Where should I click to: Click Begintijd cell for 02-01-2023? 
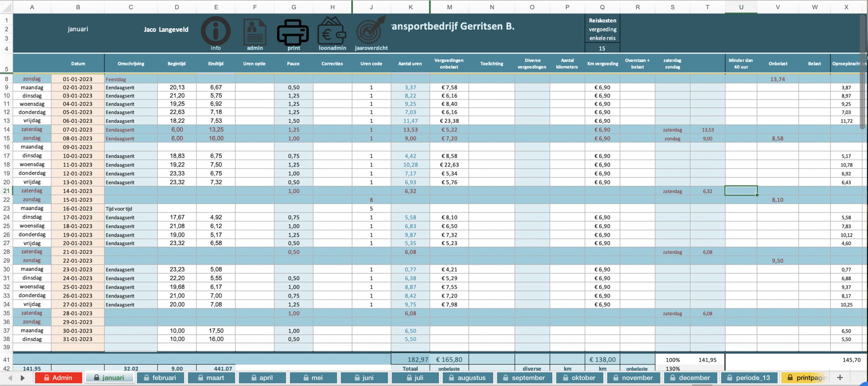pyautogui.click(x=177, y=88)
